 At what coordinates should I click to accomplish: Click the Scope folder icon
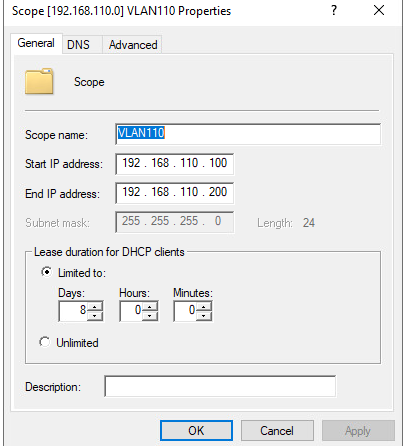coord(39,81)
